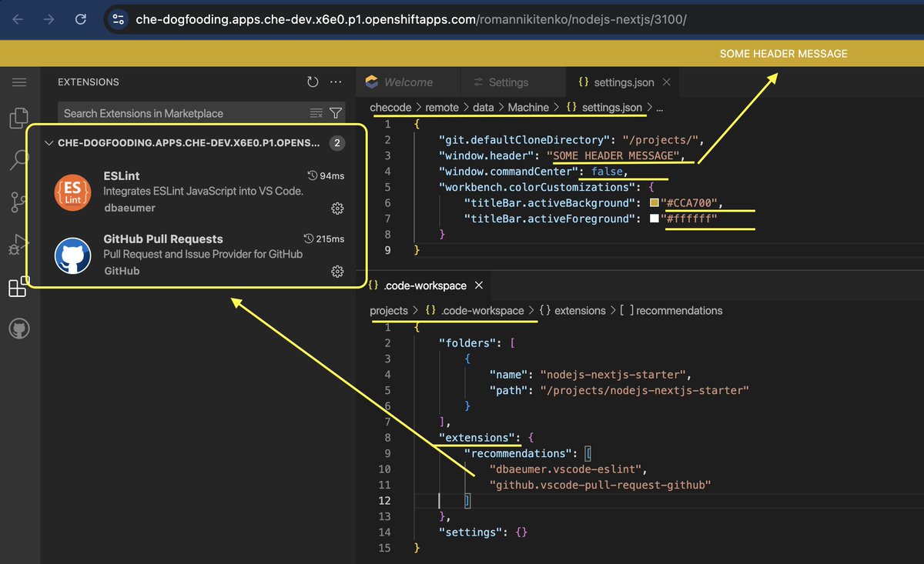Click remote breadcrumb segment
Viewport: 924px width, 564px height.
pos(442,108)
